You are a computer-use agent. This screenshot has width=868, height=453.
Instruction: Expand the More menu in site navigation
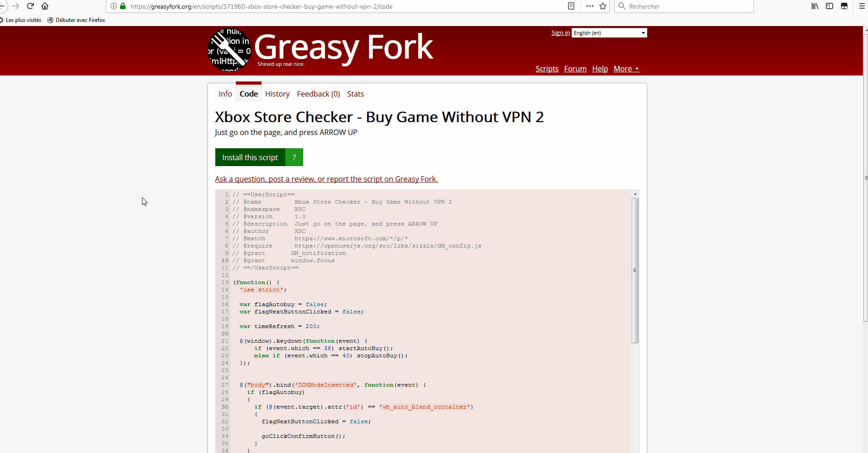[626, 69]
